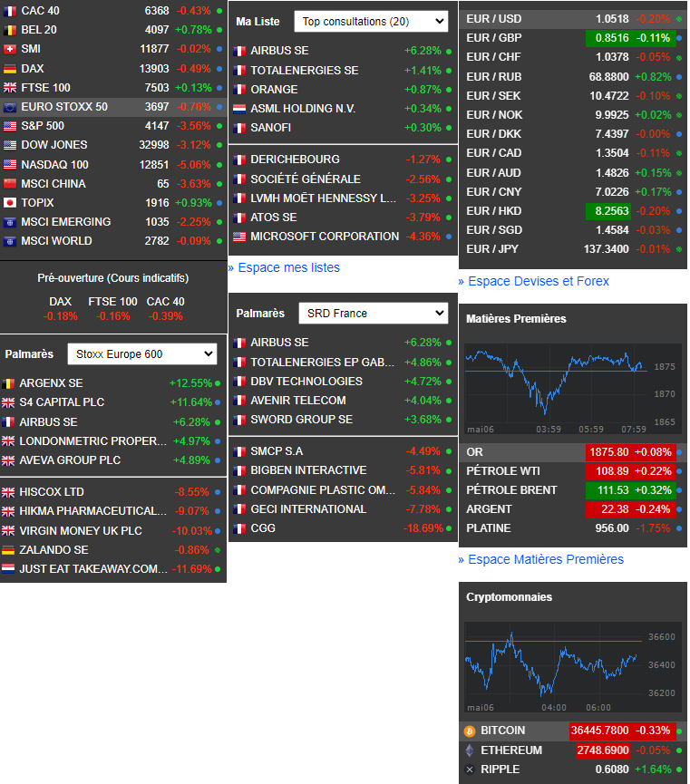
Task: Open GECI INTERNATIONAL stock row
Action: click(x=343, y=509)
